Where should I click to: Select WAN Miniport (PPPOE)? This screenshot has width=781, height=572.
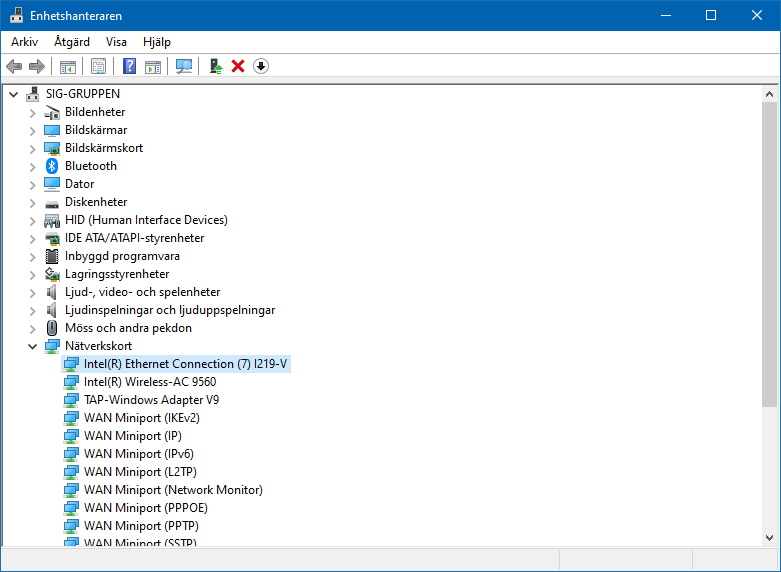point(145,507)
